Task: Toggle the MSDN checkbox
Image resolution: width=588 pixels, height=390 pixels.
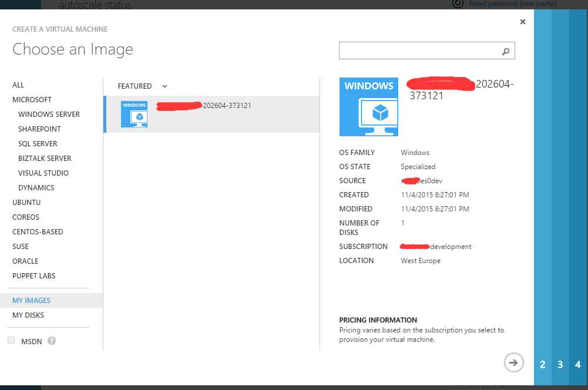Action: (x=11, y=340)
